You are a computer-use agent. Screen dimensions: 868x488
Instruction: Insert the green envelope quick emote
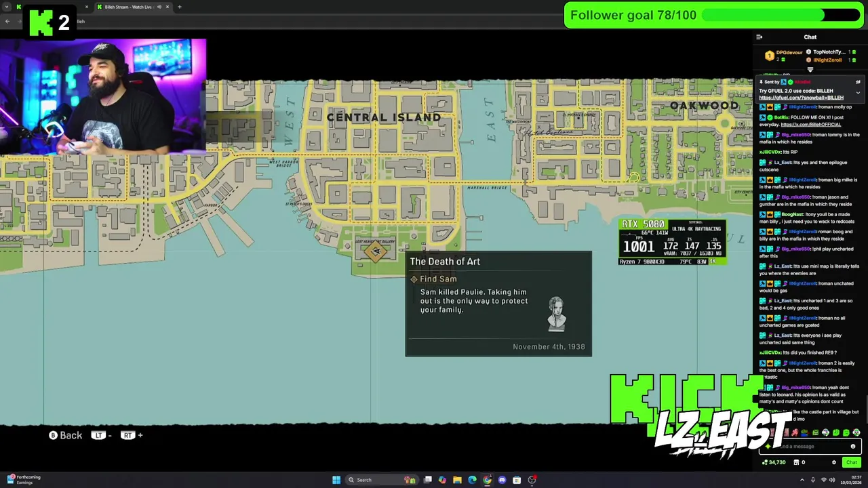[815, 432]
